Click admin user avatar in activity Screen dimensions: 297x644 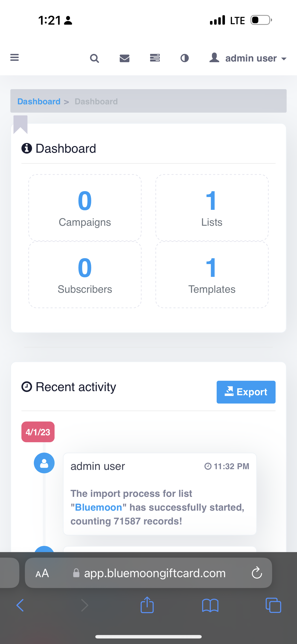44,463
